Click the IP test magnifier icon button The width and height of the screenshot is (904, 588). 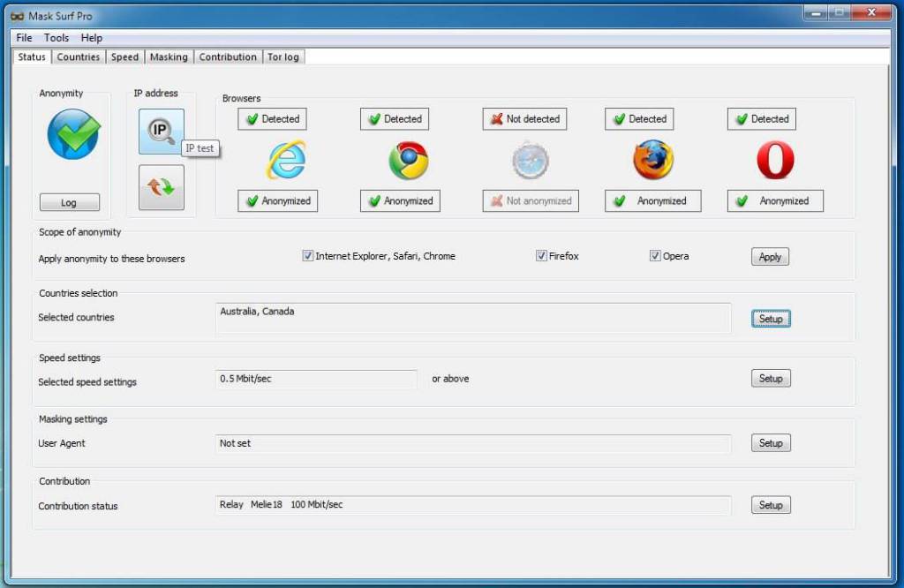tap(162, 132)
